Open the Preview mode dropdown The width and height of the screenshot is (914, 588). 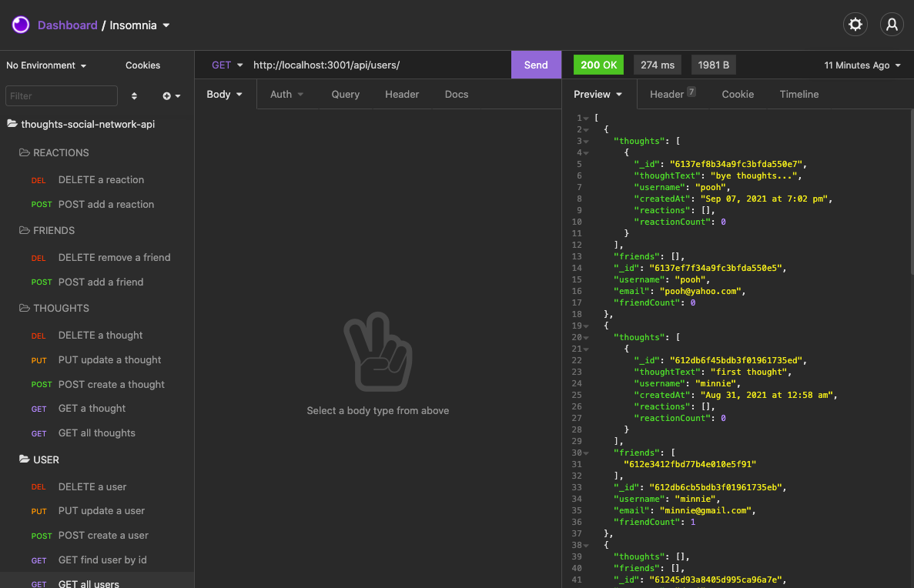[598, 95]
